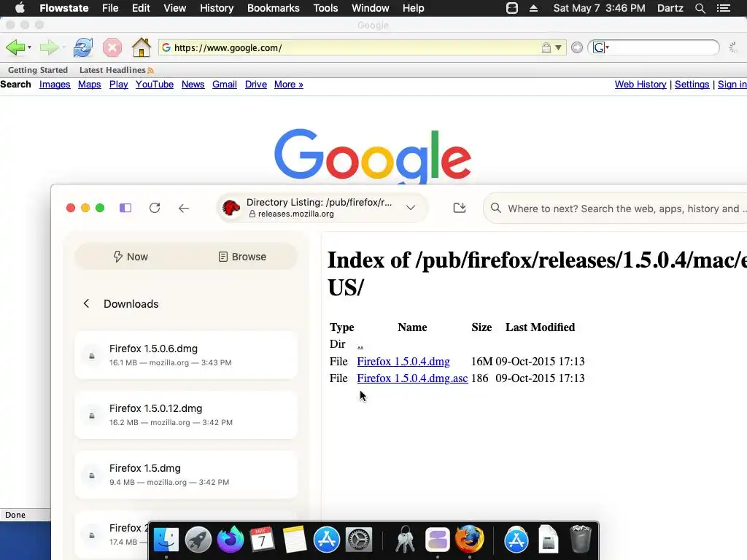Open Calendar icon in the Dock
The width and height of the screenshot is (747, 560).
coord(262,540)
